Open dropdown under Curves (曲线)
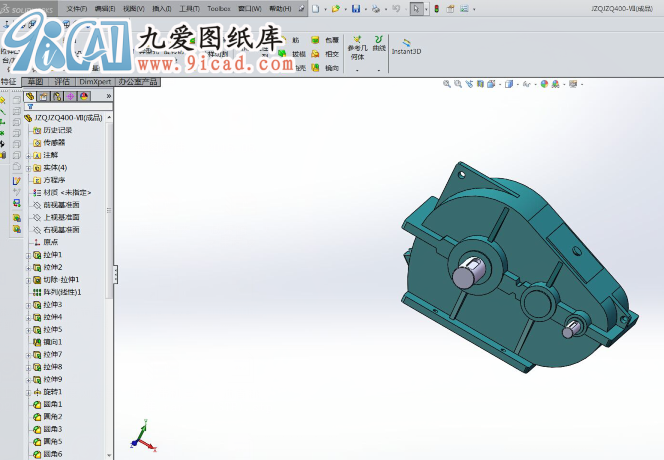 click(379, 70)
